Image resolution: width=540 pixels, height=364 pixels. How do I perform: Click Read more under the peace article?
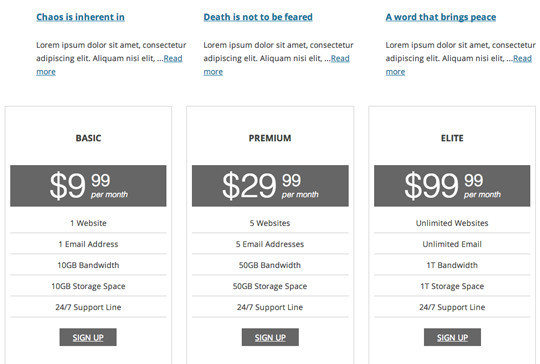[522, 58]
